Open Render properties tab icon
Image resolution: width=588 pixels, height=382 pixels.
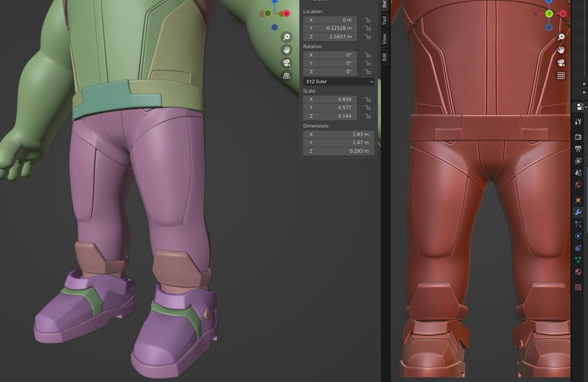tap(578, 137)
